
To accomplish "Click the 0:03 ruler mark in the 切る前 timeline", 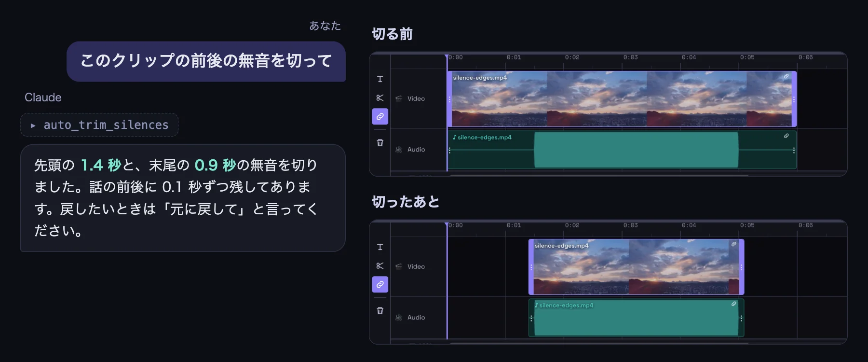I will tap(630, 57).
